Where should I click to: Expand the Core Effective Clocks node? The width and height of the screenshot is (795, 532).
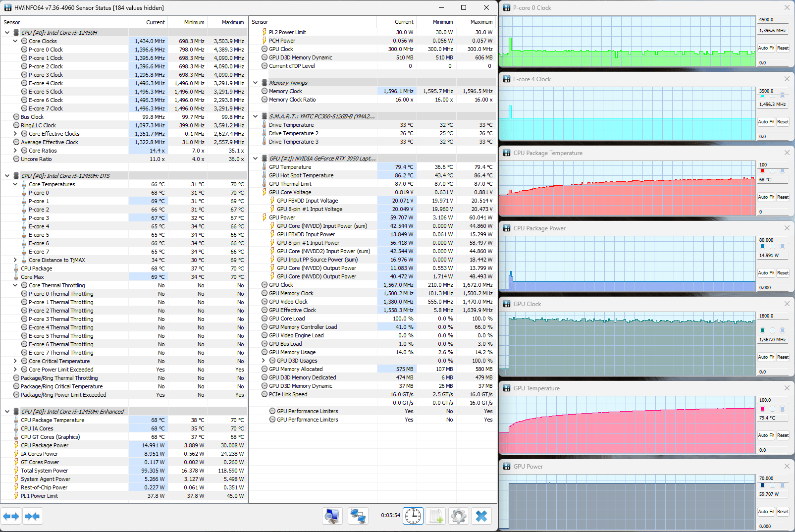[x=15, y=134]
